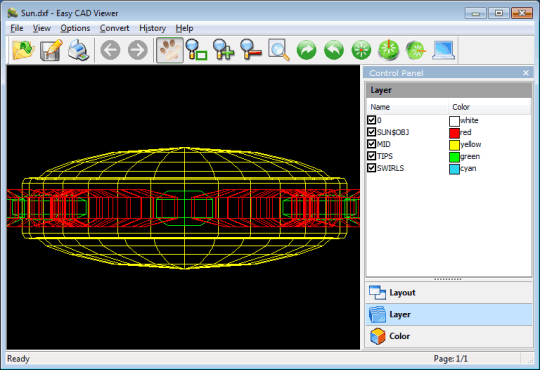Click the Open file folder icon
Viewport: 540px width, 370px height.
pos(23,50)
